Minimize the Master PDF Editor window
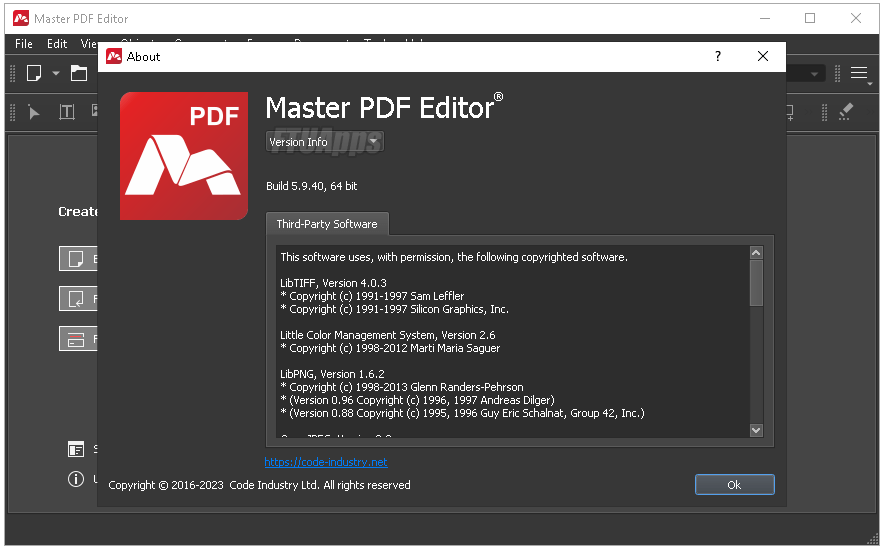Image resolution: width=881 pixels, height=548 pixels. click(765, 19)
